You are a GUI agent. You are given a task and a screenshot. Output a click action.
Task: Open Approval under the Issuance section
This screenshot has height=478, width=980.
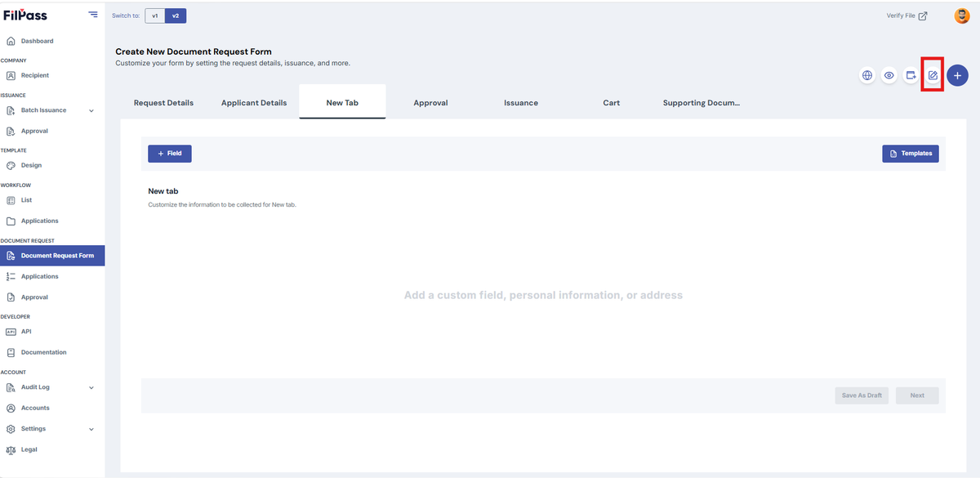pyautogui.click(x=52, y=131)
